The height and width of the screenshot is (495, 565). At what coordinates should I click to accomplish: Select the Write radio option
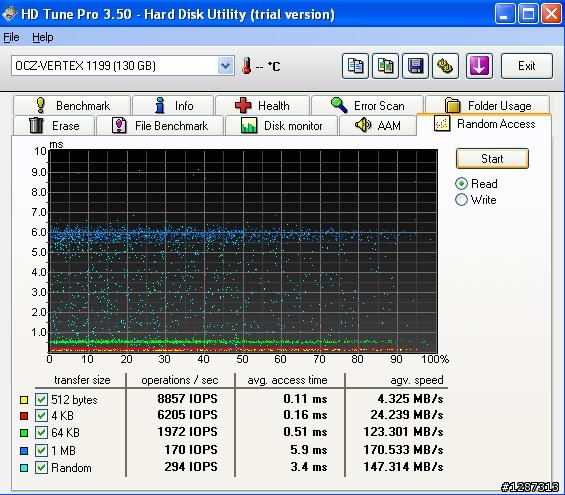point(476,200)
